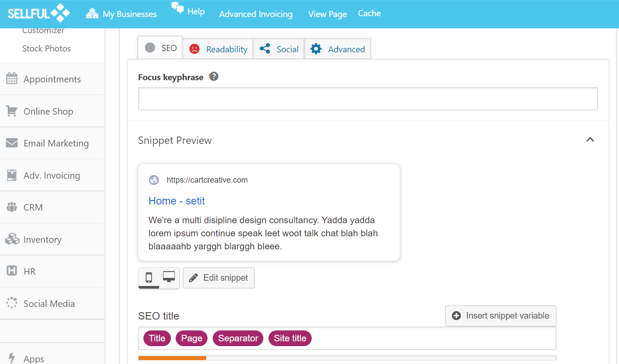The height and width of the screenshot is (364, 619).
Task: Click the globe favicon in snippet preview
Action: pyautogui.click(x=154, y=180)
